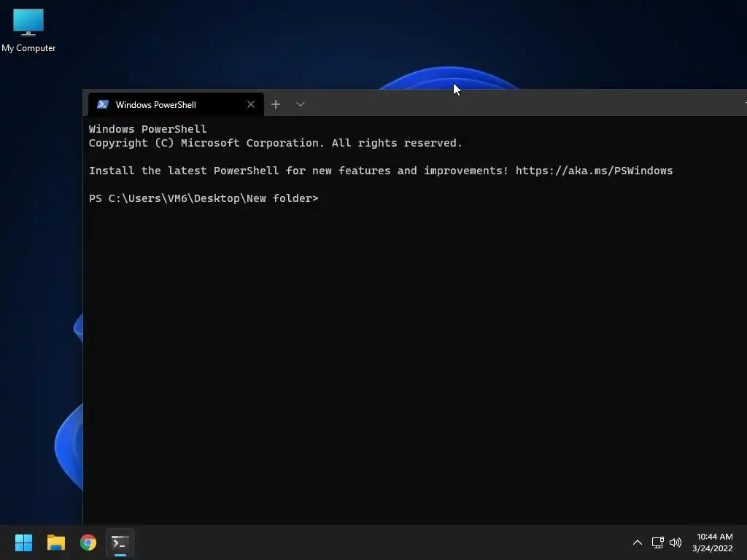Click the PowerShell icon in the tab
747x560 pixels.
click(x=102, y=104)
